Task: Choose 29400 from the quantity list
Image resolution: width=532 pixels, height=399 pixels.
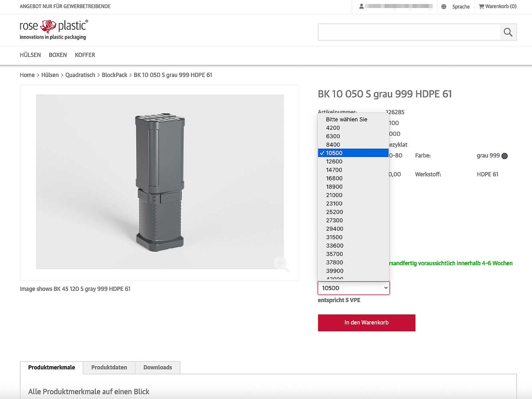Action: click(354, 229)
